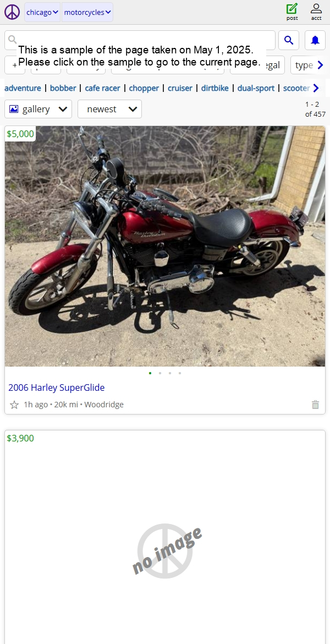This screenshot has height=644, width=330.
Task: Select the cafe racer category link
Action: (103, 88)
